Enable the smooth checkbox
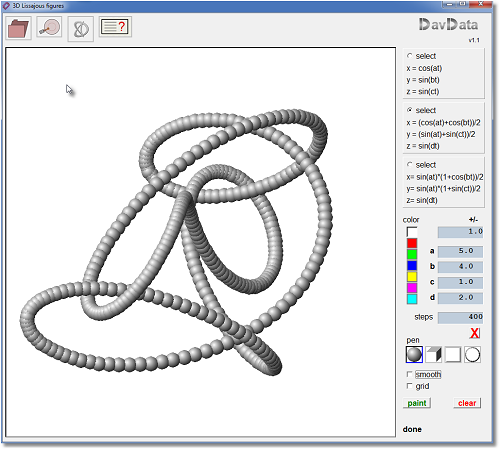The image size is (500, 450). click(x=410, y=375)
